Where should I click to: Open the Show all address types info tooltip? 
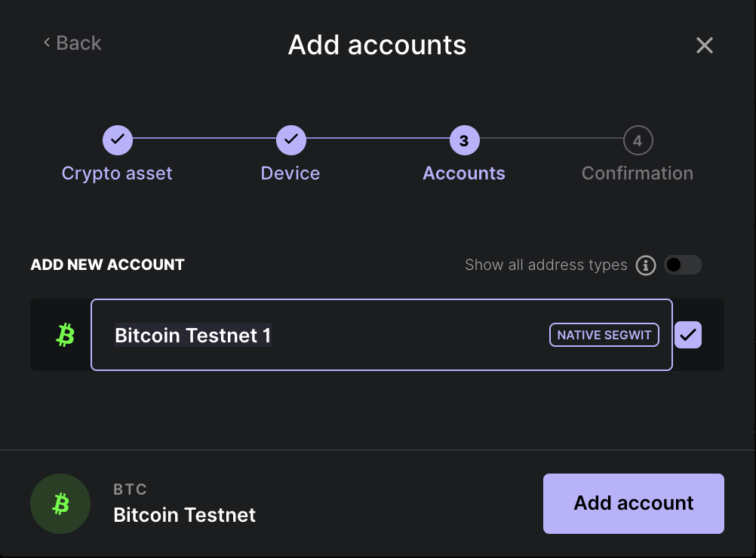tap(646, 265)
